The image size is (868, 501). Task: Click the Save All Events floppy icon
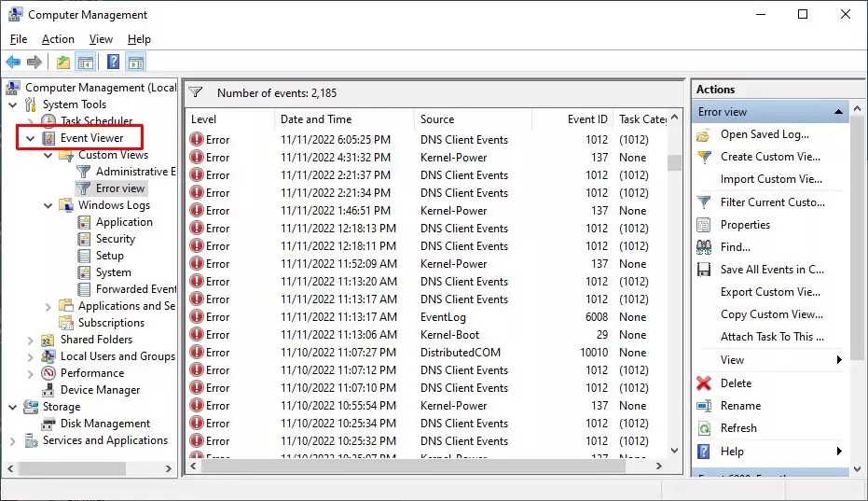(x=704, y=270)
